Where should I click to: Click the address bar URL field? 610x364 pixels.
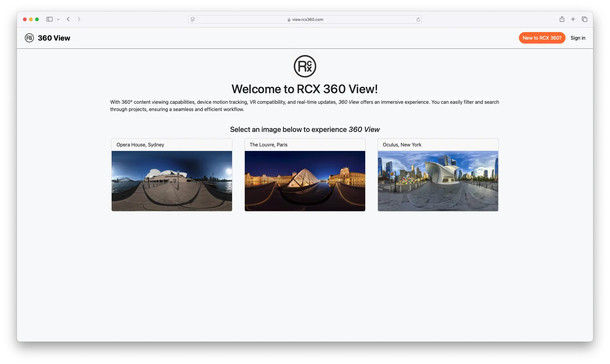coord(305,19)
